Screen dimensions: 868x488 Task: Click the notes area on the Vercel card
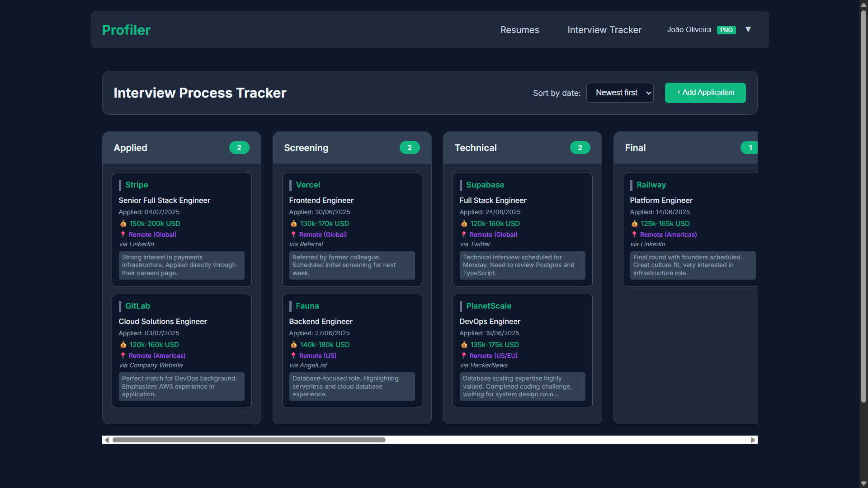[352, 265]
